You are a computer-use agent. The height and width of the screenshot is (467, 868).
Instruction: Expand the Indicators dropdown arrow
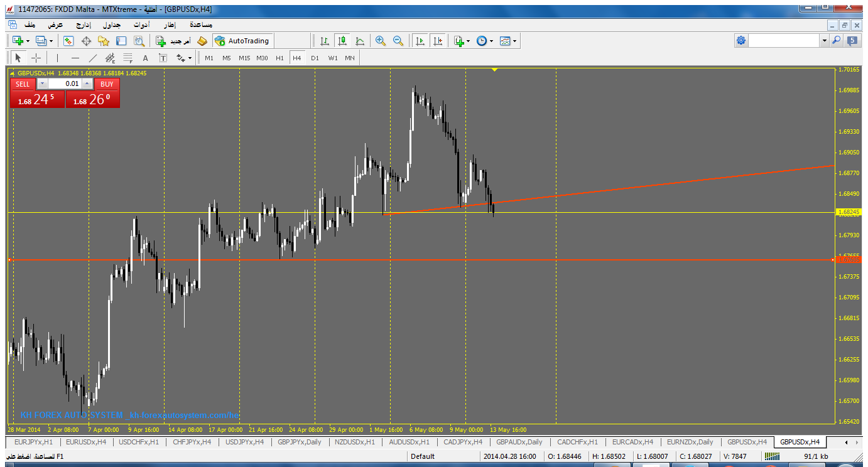[468, 41]
